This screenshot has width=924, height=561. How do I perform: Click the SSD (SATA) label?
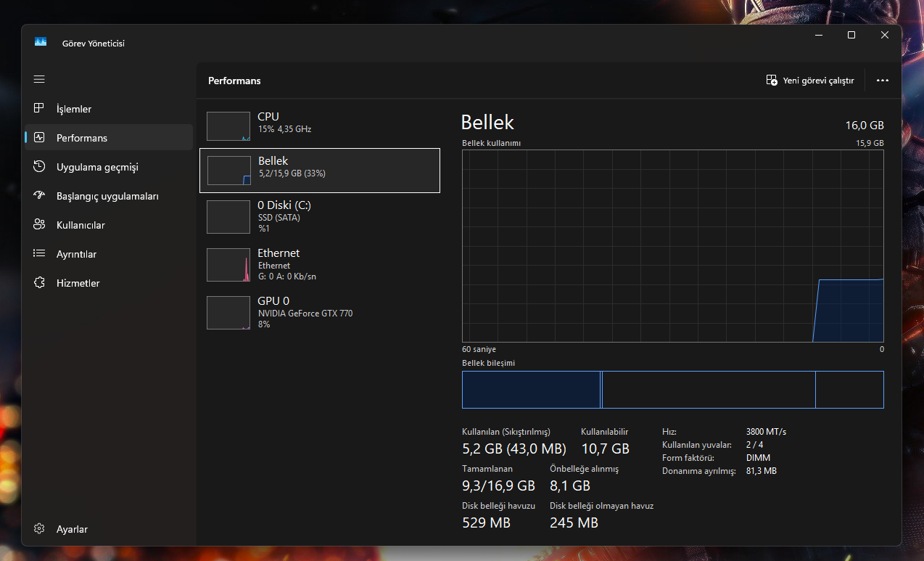point(279,218)
